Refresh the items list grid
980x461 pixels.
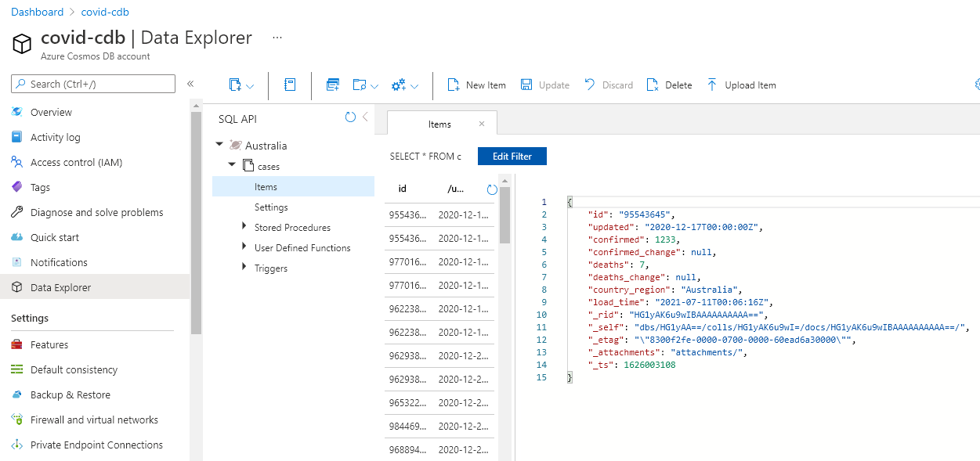click(492, 189)
